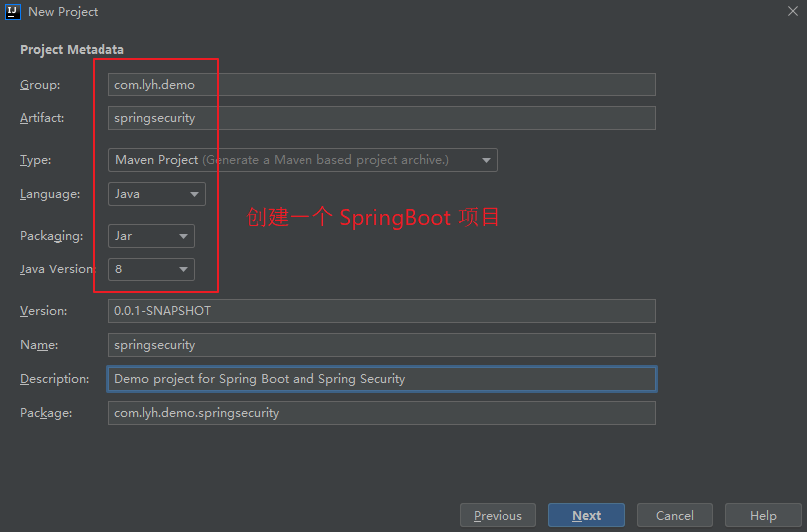Click the Group input field
807x532 pixels.
[x=381, y=85]
